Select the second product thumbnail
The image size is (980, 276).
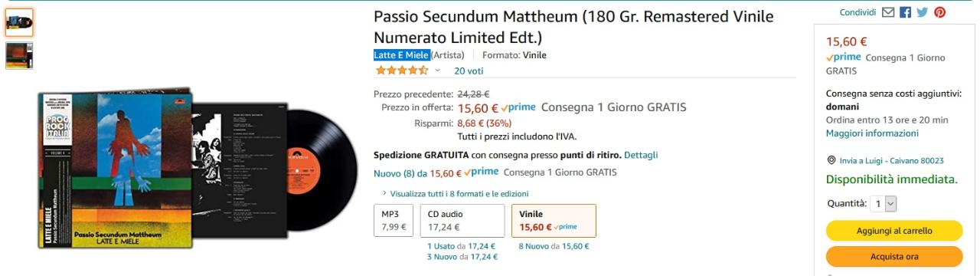pos(19,56)
